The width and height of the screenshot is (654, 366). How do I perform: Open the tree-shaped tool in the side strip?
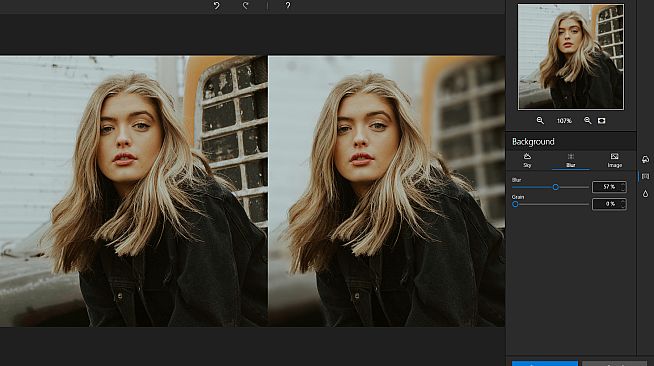click(x=645, y=160)
